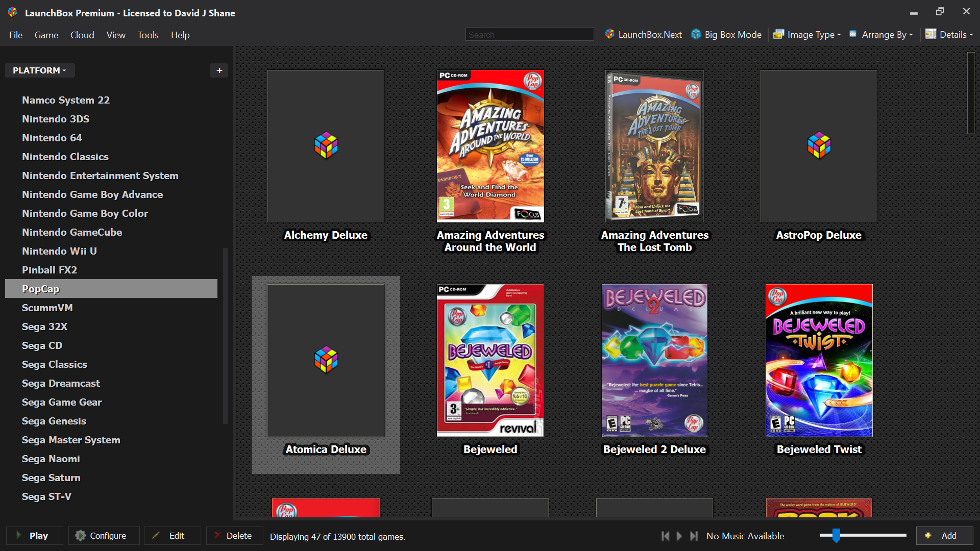Select Nintendo Classics platform
Viewport: 980px width, 551px height.
[x=65, y=157]
